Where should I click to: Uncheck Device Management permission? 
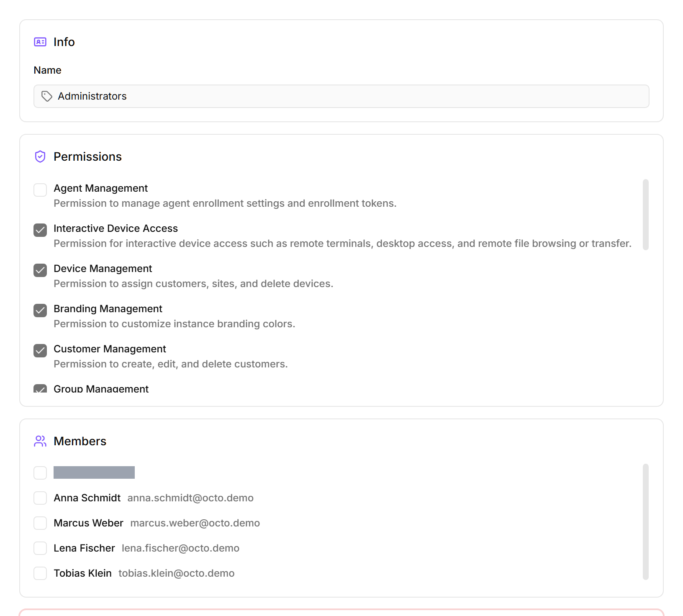tap(40, 270)
